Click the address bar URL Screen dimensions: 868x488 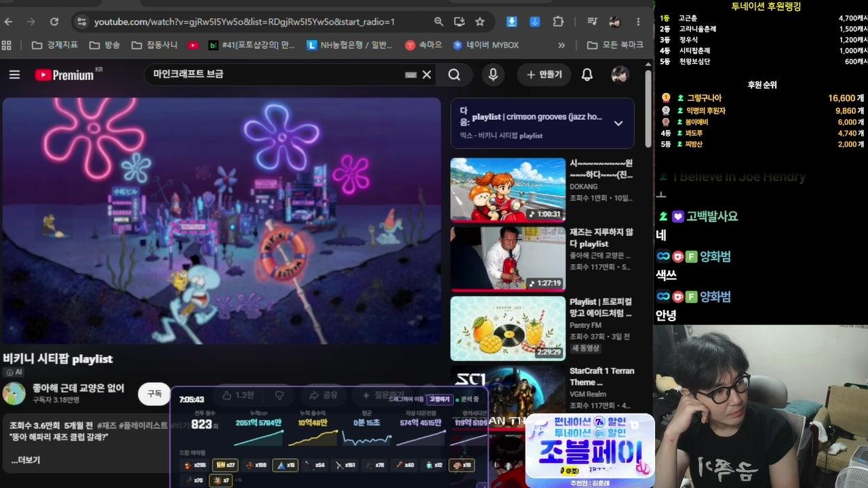244,22
